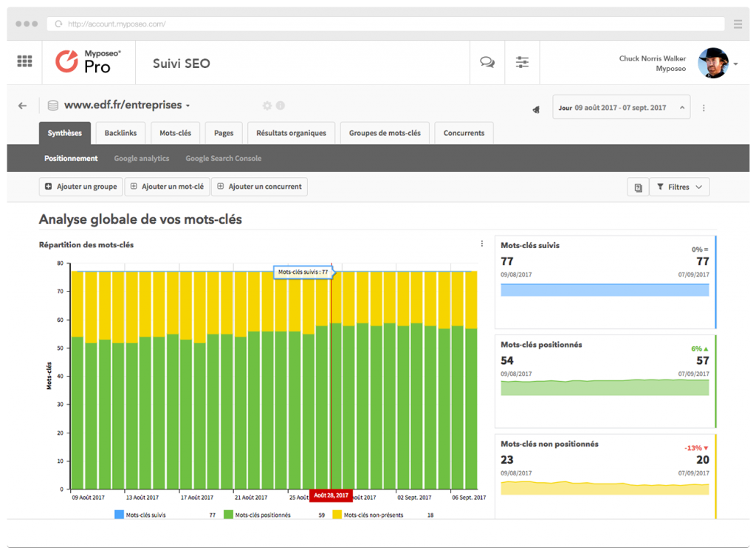Open the chat messages icon

coord(487,62)
